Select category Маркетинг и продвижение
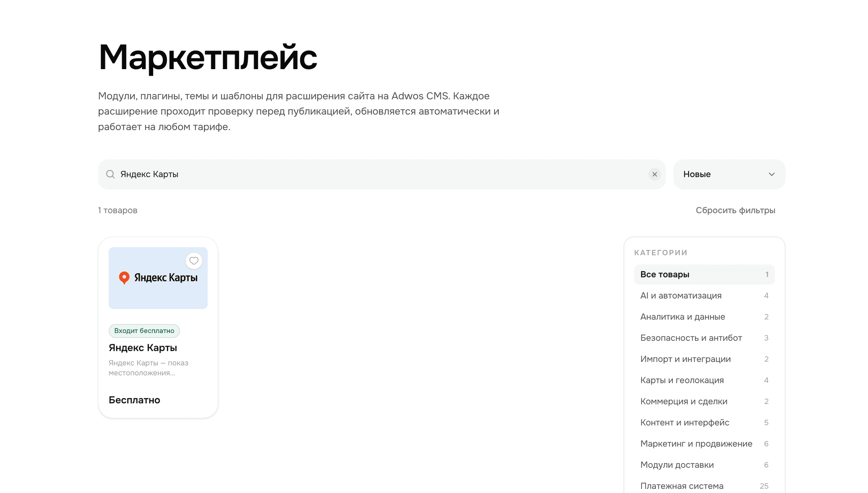The image size is (868, 493). point(704,444)
